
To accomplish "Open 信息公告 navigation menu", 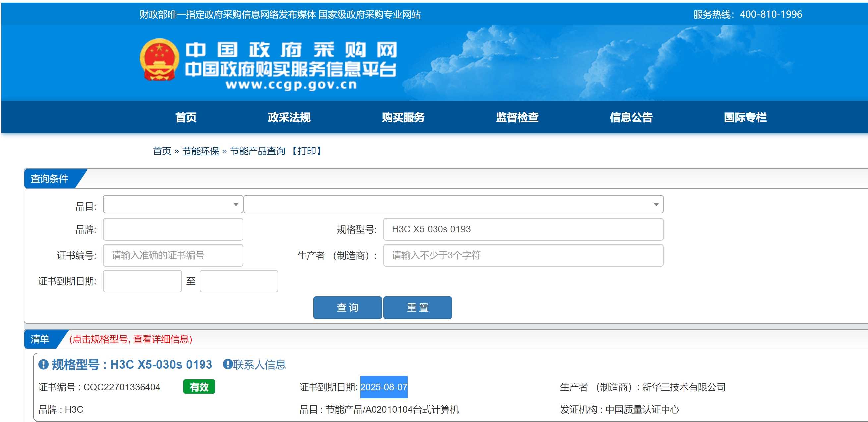I will coord(631,117).
